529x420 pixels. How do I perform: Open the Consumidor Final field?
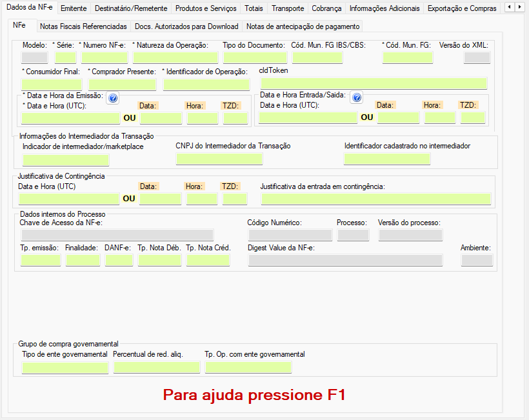coord(52,85)
